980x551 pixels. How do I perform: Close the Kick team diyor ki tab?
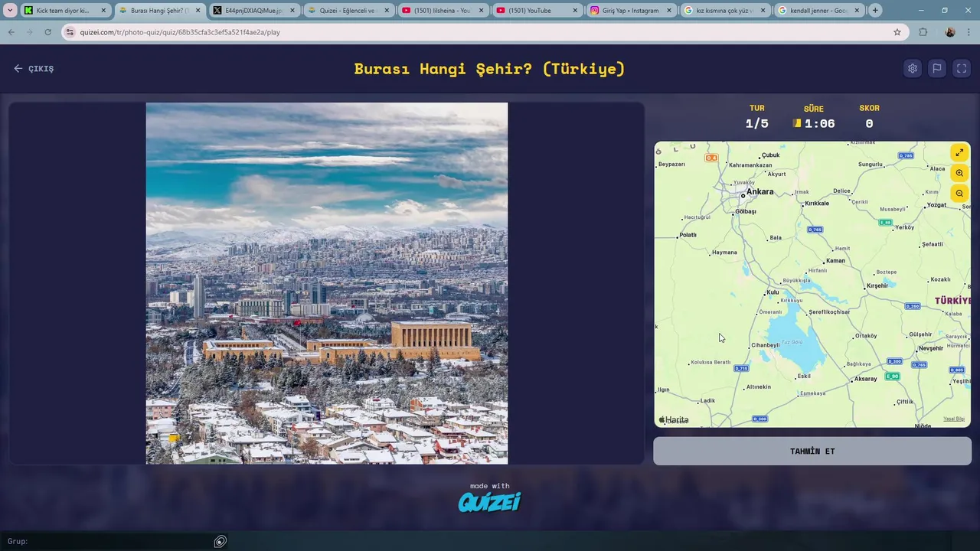pyautogui.click(x=104, y=11)
